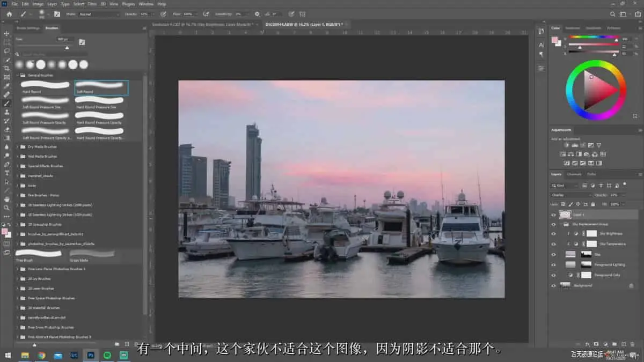
Task: Hide the Layer 1 layer
Action: [x=553, y=215]
